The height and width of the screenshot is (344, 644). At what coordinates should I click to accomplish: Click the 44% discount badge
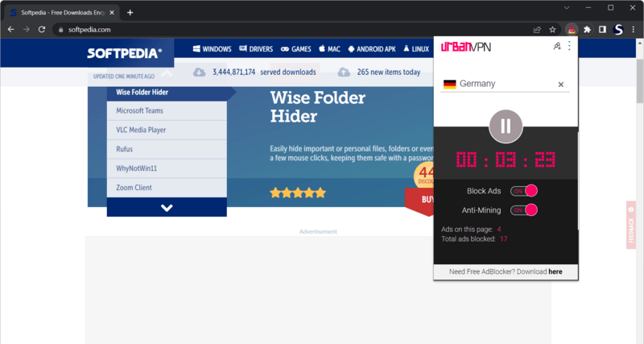click(x=424, y=175)
